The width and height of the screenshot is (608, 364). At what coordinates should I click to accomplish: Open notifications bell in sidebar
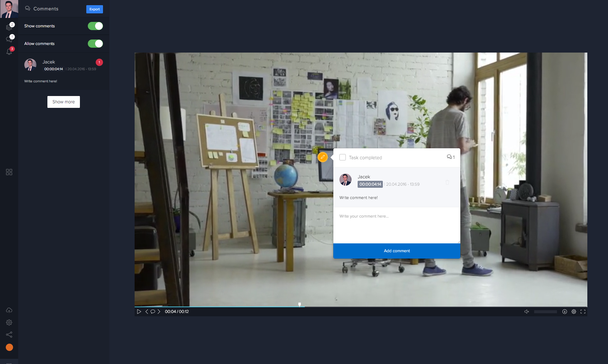coord(9,52)
